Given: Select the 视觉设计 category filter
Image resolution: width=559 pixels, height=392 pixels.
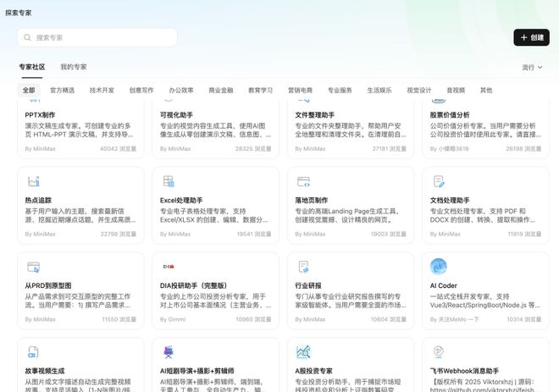Looking at the screenshot, I should 418,90.
